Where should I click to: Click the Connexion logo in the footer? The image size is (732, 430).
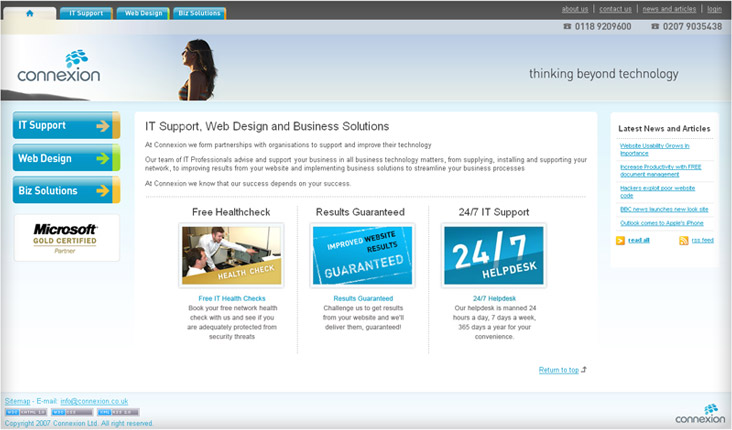(699, 414)
